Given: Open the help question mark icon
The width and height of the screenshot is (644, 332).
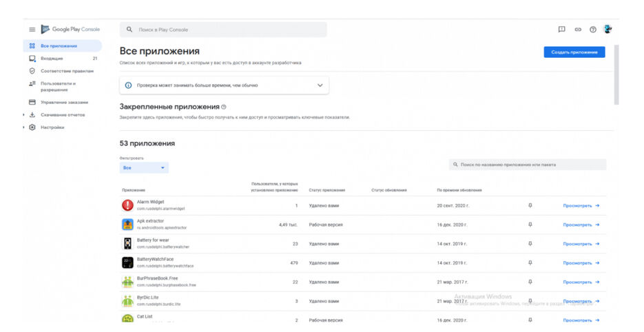Looking at the screenshot, I should (592, 30).
